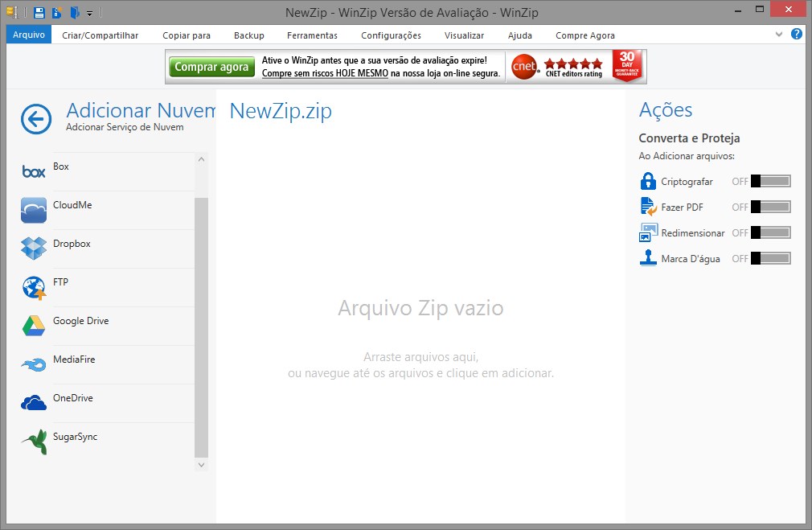This screenshot has width=812, height=530.
Task: Click the blue help question mark icon
Action: click(x=797, y=35)
